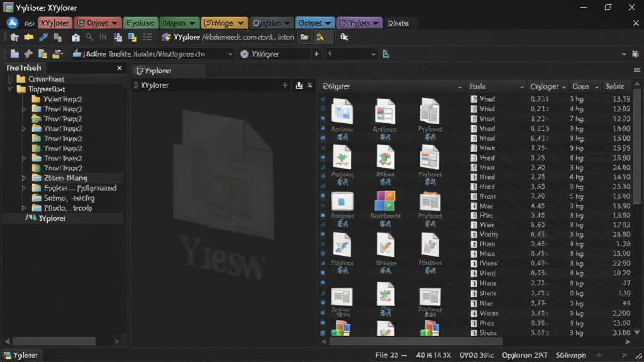Sort by the Funls column header

(x=496, y=87)
